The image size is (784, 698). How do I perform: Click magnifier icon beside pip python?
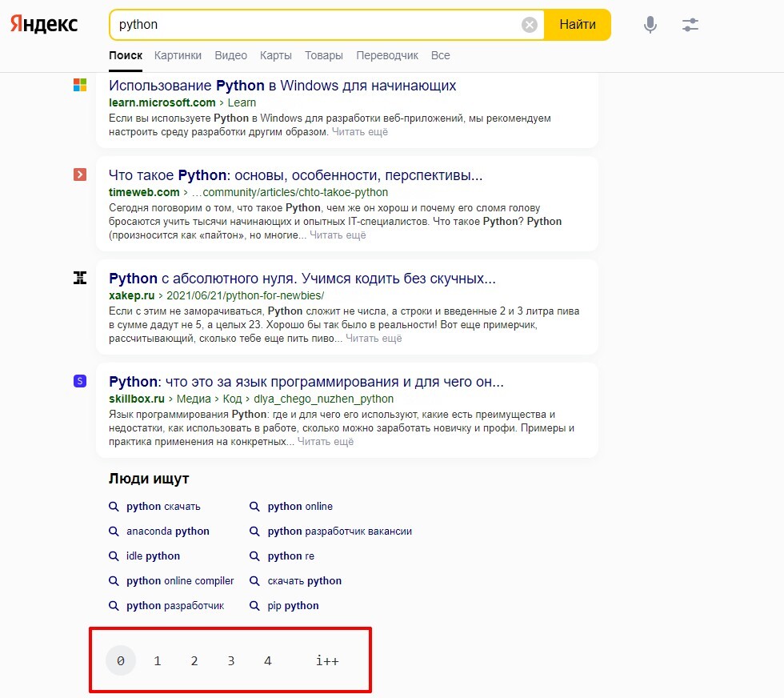click(x=254, y=606)
